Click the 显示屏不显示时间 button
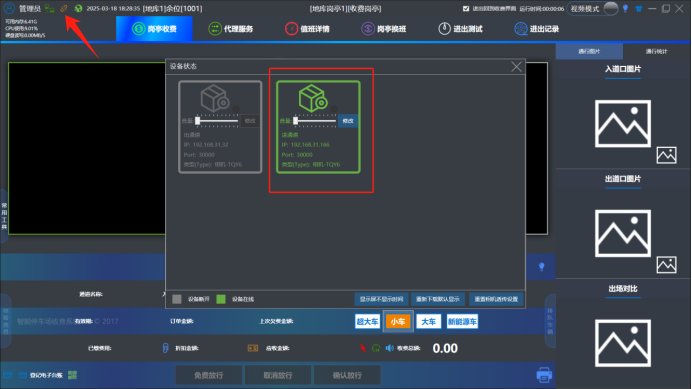Viewport: 692px width, 389px height. pyautogui.click(x=381, y=299)
